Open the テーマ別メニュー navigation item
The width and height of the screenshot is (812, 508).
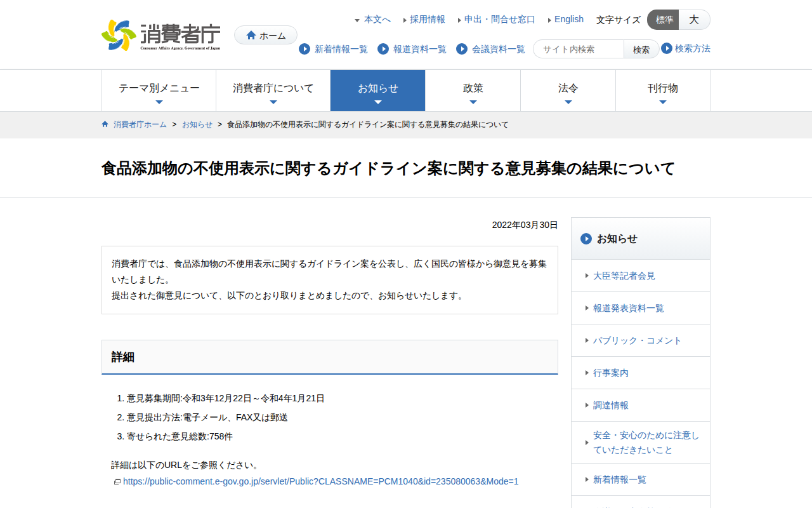coord(159,90)
